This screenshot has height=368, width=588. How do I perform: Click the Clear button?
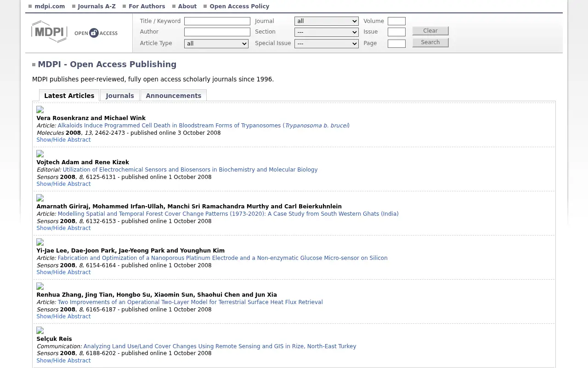(x=430, y=31)
